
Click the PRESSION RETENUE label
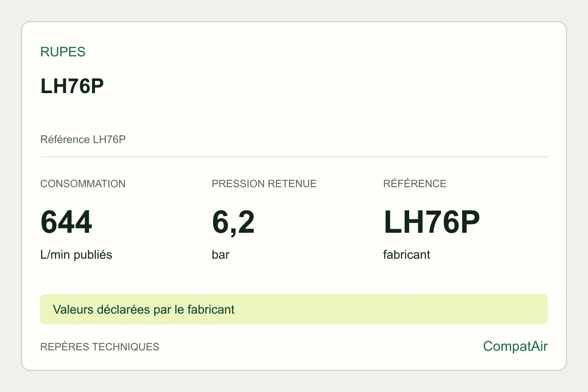(264, 184)
